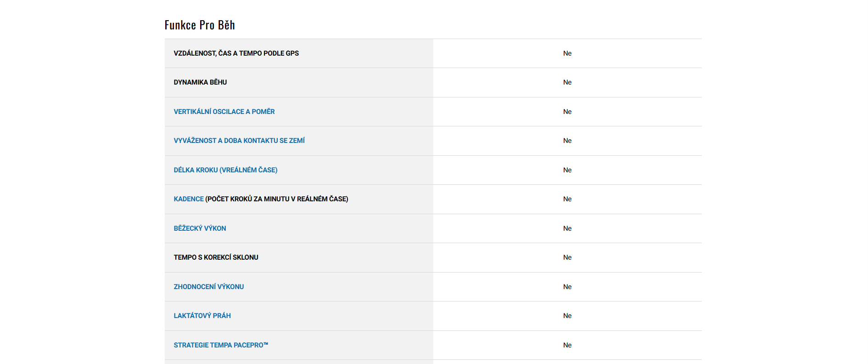Open the Zhodnocení výkonu link
The width and height of the screenshot is (868, 364).
pos(208,287)
